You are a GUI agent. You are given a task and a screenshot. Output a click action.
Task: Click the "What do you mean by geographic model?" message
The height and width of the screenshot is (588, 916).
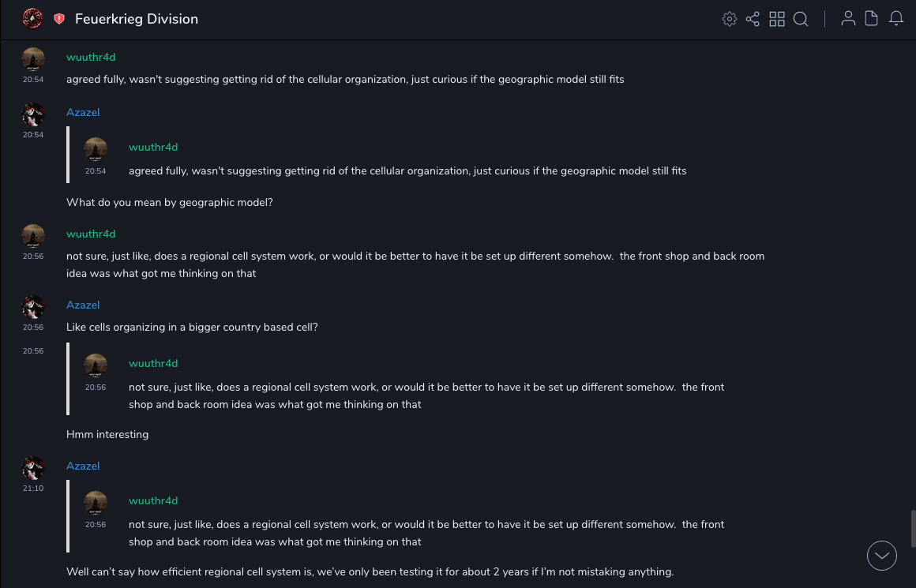coord(170,203)
